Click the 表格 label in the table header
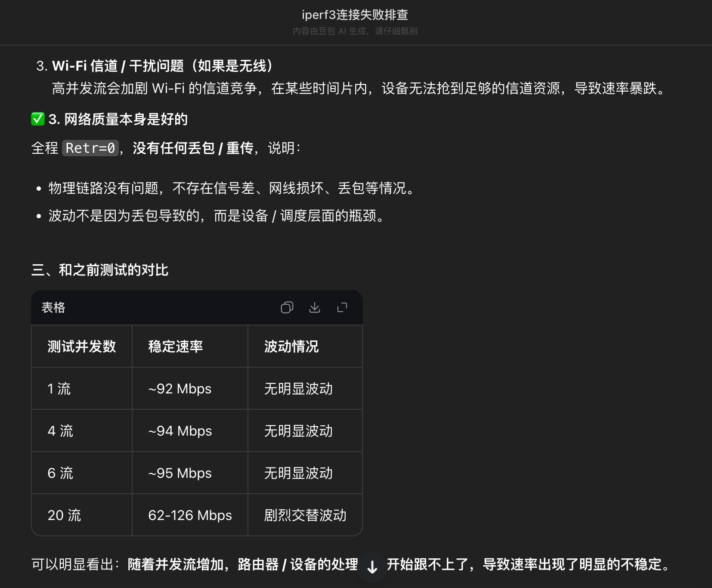Image resolution: width=712 pixels, height=588 pixels. click(x=53, y=307)
